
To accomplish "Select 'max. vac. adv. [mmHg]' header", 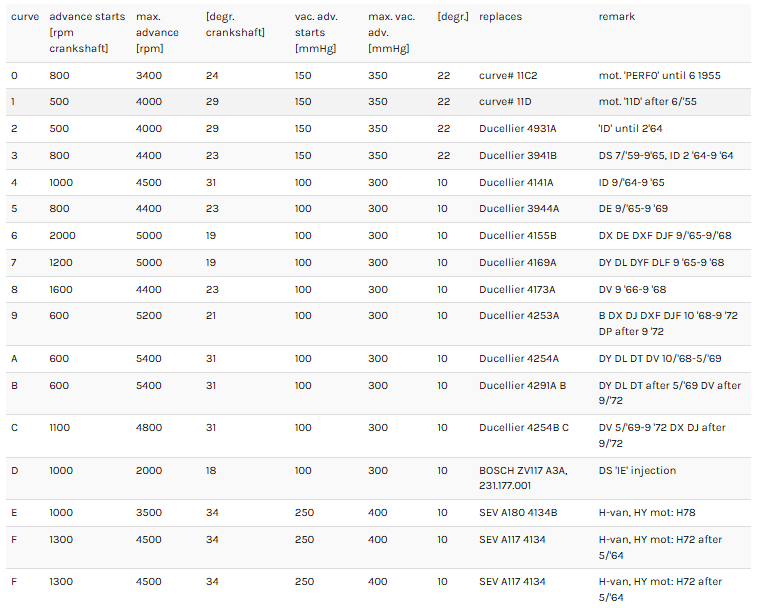I will [x=392, y=32].
